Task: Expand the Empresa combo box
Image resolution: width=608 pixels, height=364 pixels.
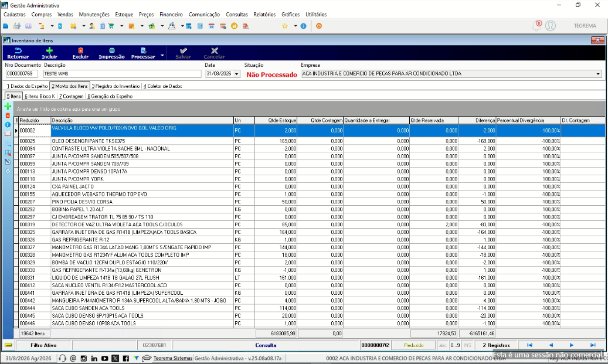Action: tap(598, 74)
